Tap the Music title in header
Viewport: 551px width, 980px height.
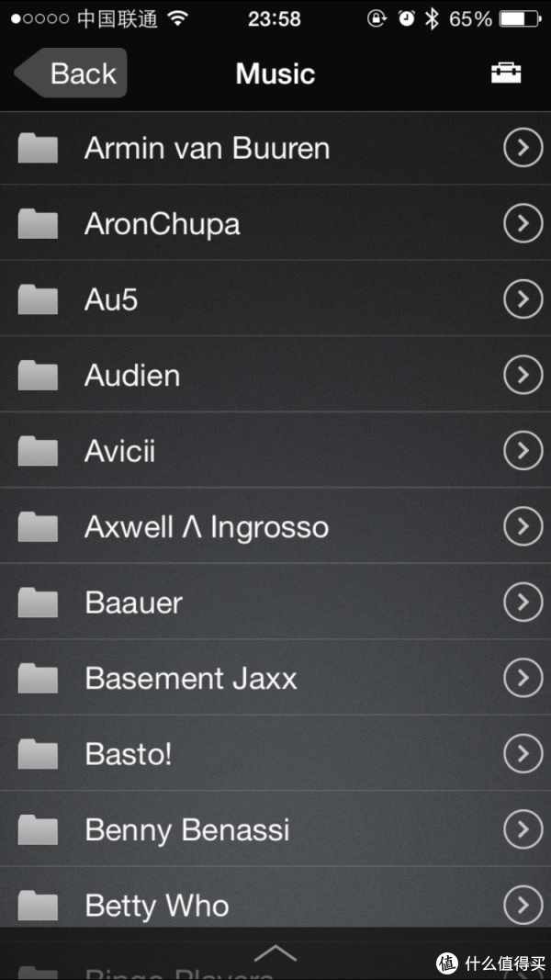point(275,73)
